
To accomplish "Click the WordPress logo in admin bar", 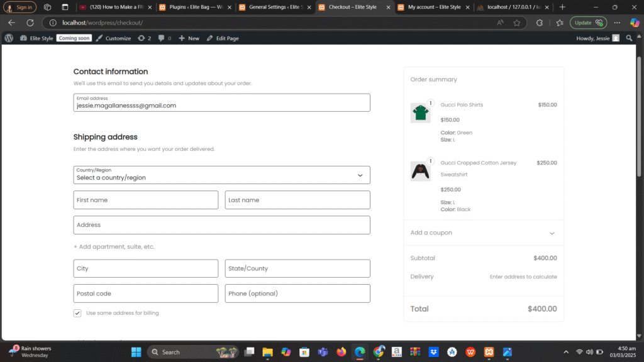I will (9, 38).
